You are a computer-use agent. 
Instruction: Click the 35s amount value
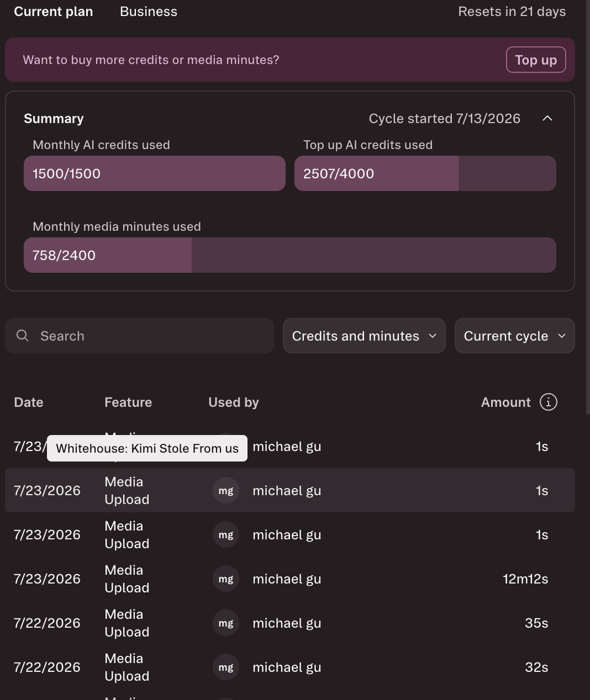536,623
